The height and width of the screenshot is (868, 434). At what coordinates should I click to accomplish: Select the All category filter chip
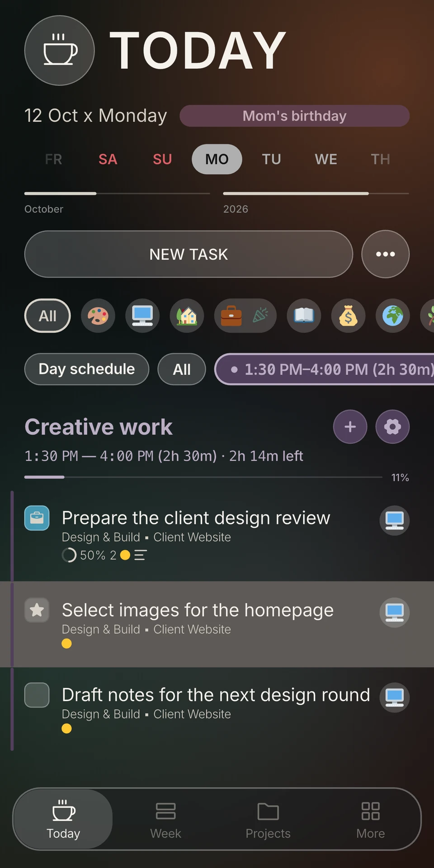point(47,316)
